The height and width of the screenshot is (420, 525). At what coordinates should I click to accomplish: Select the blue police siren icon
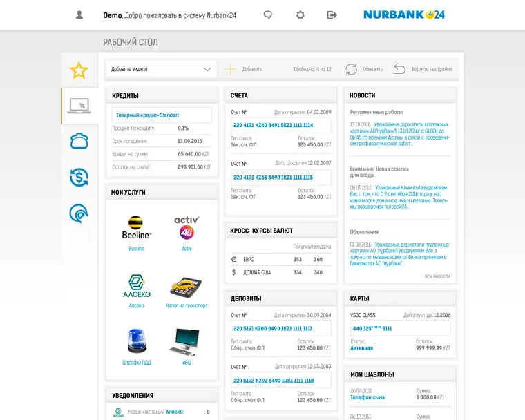pyautogui.click(x=137, y=341)
